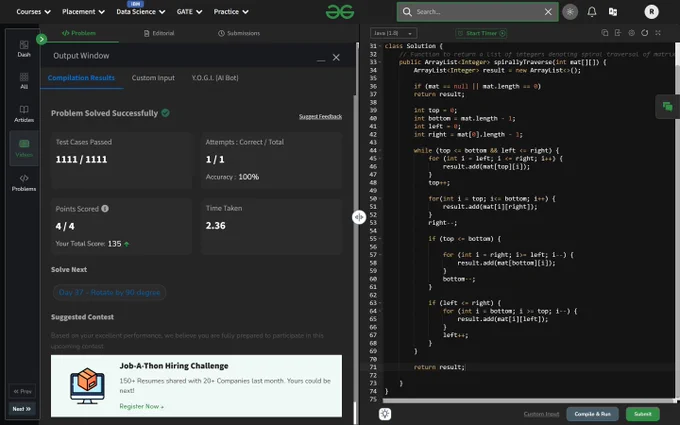
Task: Fold code at line 31 class Solution
Action: [380, 46]
